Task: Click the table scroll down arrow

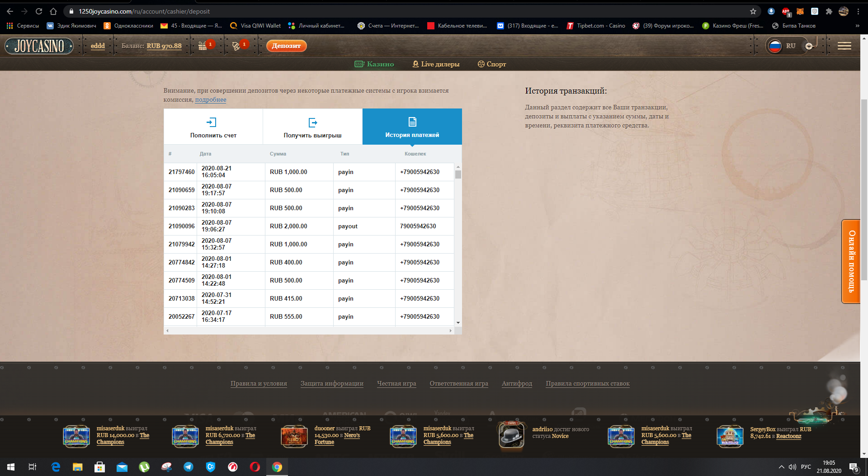Action: click(458, 322)
